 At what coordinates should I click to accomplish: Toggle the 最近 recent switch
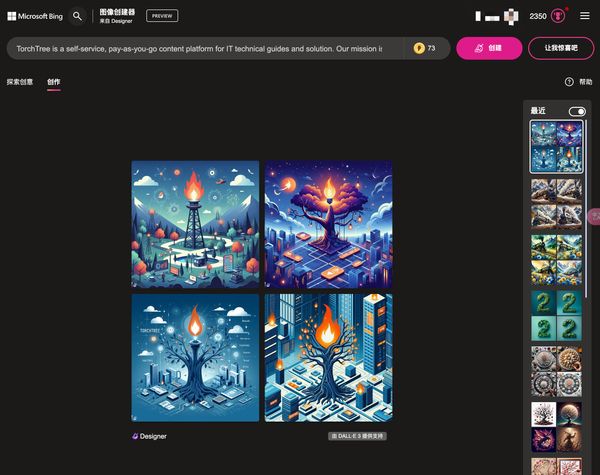point(577,111)
